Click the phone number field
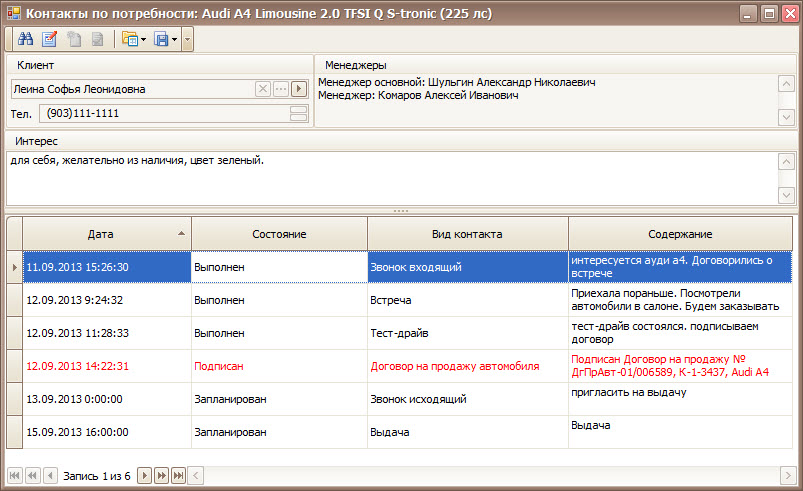 pos(160,113)
